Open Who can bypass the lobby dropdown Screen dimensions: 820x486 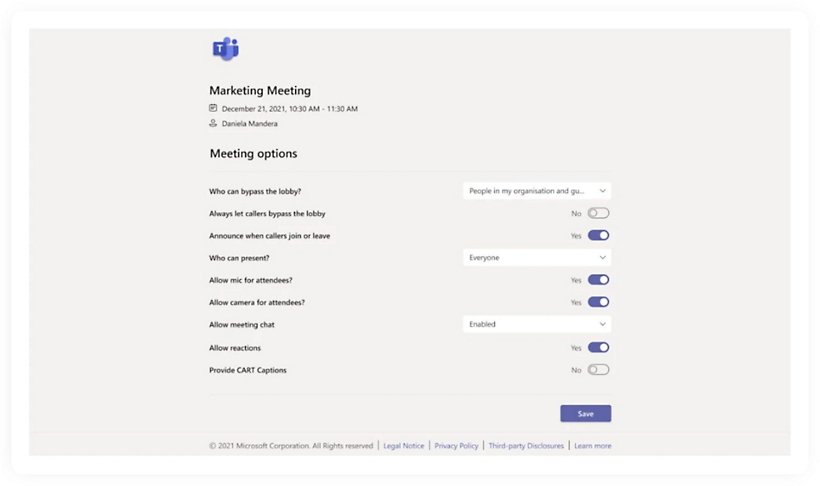537,190
